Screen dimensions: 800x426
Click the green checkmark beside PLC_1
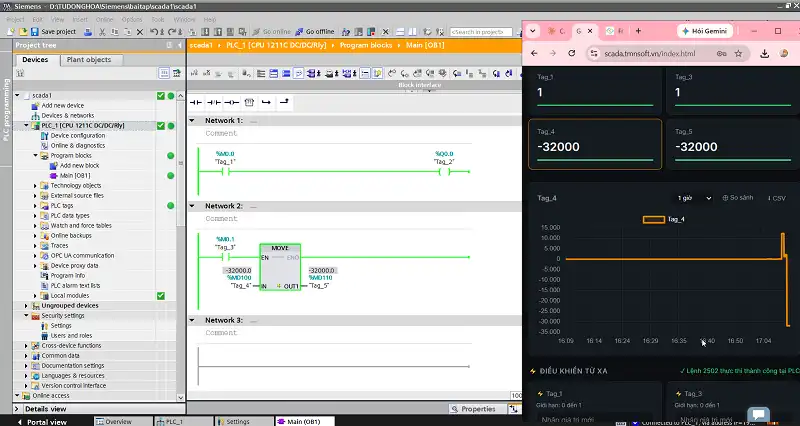[161, 126]
